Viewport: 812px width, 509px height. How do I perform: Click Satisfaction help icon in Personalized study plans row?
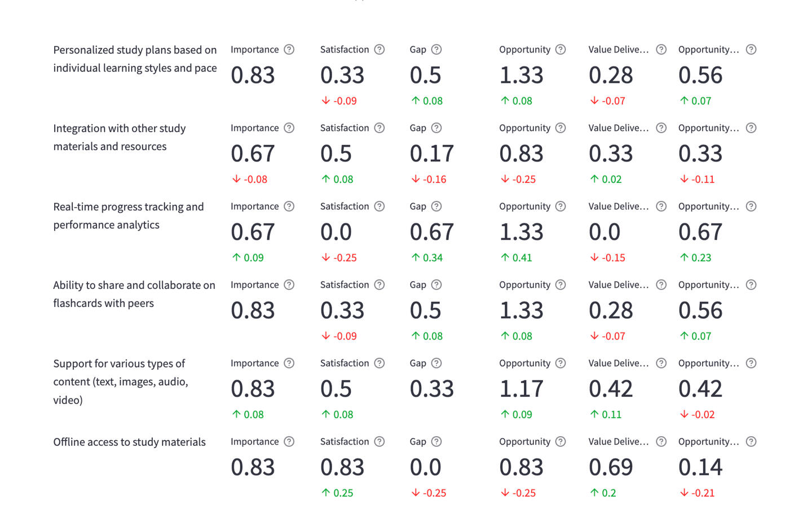click(379, 50)
